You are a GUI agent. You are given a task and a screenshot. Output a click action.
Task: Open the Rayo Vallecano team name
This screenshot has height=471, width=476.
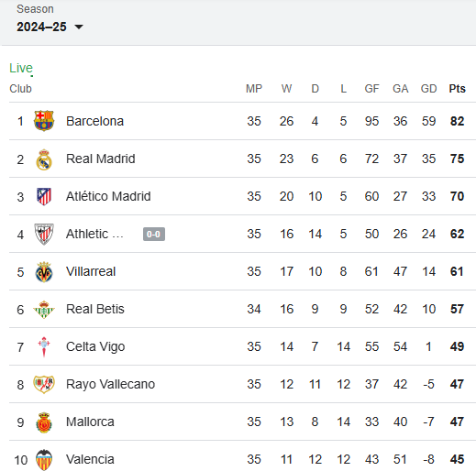(x=110, y=384)
